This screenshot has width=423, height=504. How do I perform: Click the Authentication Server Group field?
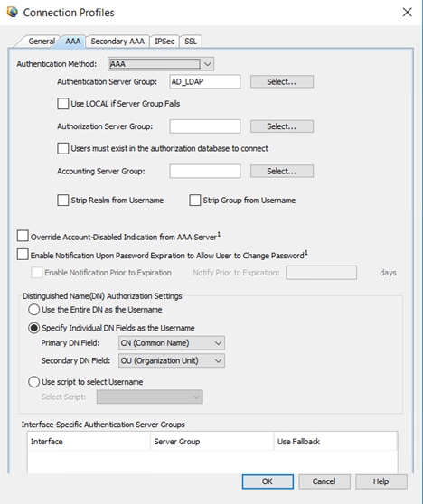204,81
